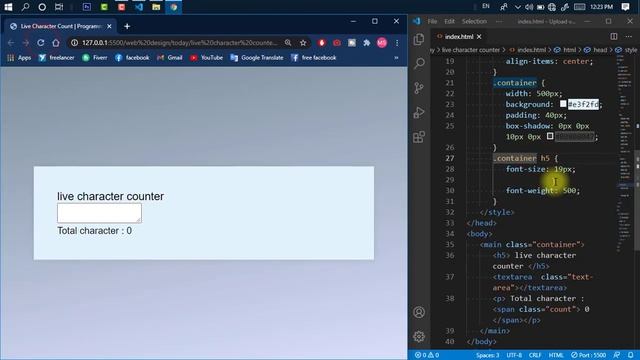Open editor More Actions ellipsis
Screen dimensions: 640x360
tap(628, 36)
